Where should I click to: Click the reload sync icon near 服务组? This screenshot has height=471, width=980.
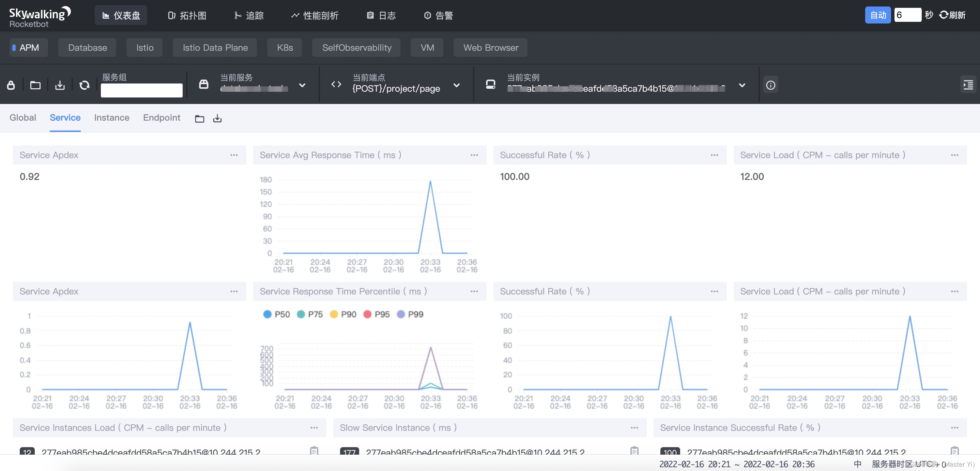coord(84,85)
